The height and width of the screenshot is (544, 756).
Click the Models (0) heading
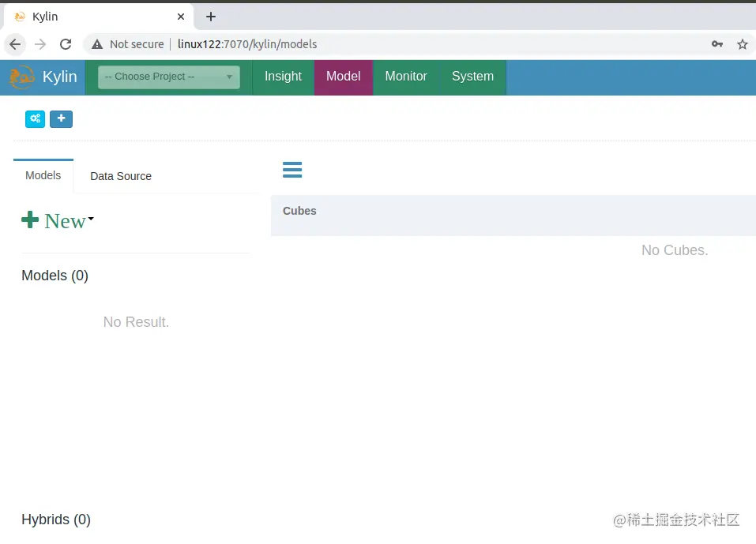pos(55,276)
